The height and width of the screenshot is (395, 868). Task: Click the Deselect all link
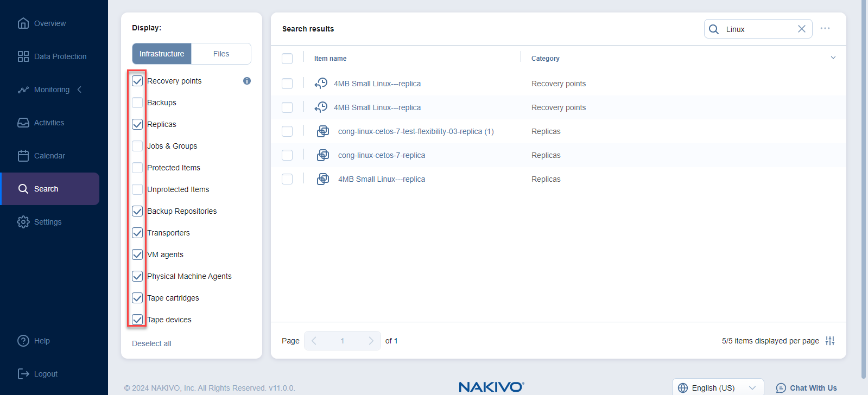151,343
